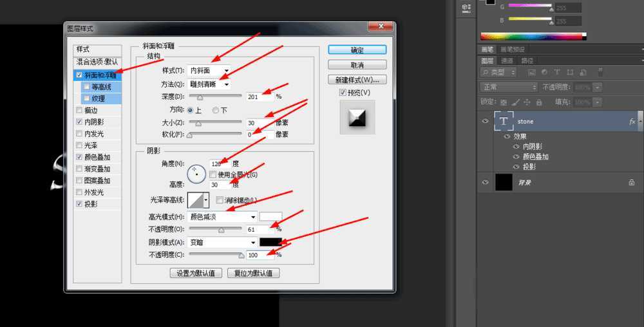
Task: Open the 样式 style dropdown 内斜面
Action: (209, 70)
